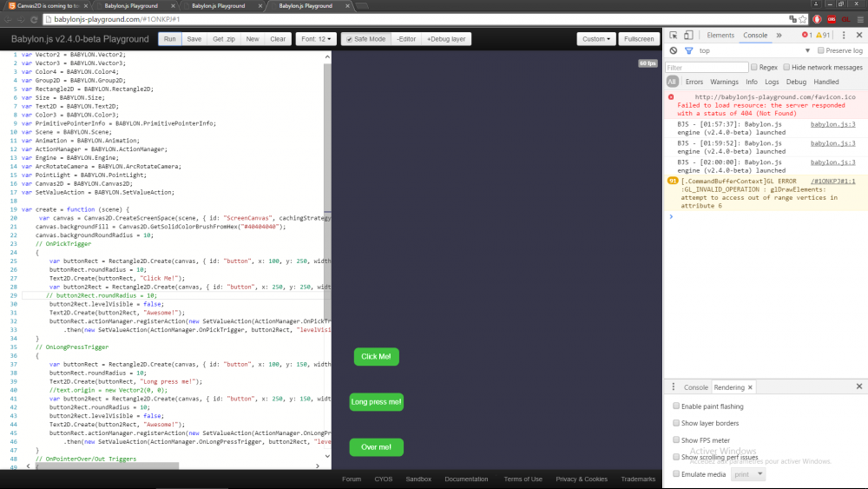Click the 'Over me!' canvas button

tap(377, 447)
